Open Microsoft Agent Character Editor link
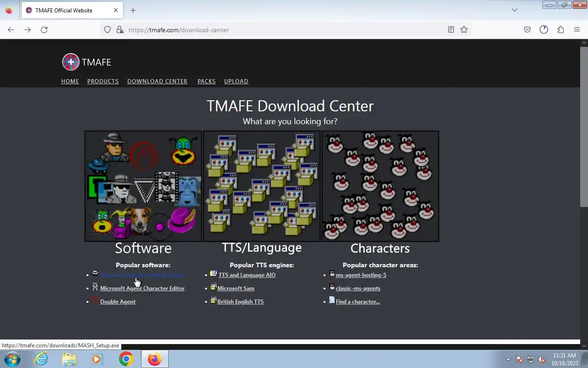The width and height of the screenshot is (588, 368). click(142, 288)
